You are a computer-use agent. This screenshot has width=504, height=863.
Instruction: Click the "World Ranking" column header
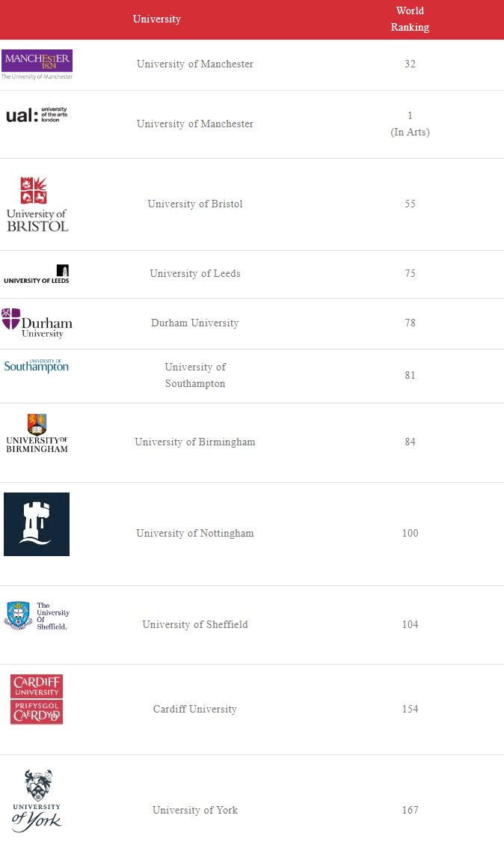click(410, 19)
